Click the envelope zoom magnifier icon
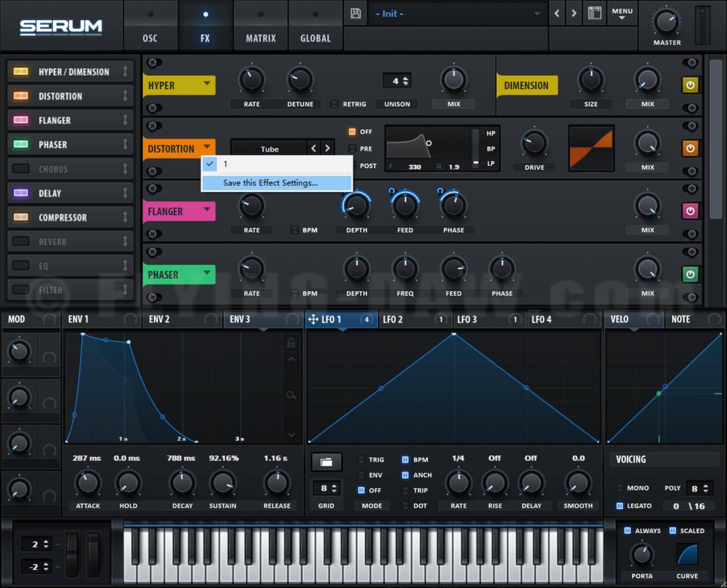The height and width of the screenshot is (588, 727). 291,395
